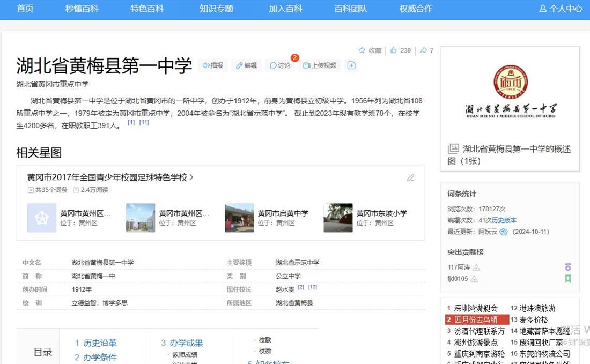Open reference [11] in the summary
The image size is (590, 364).
point(144,122)
